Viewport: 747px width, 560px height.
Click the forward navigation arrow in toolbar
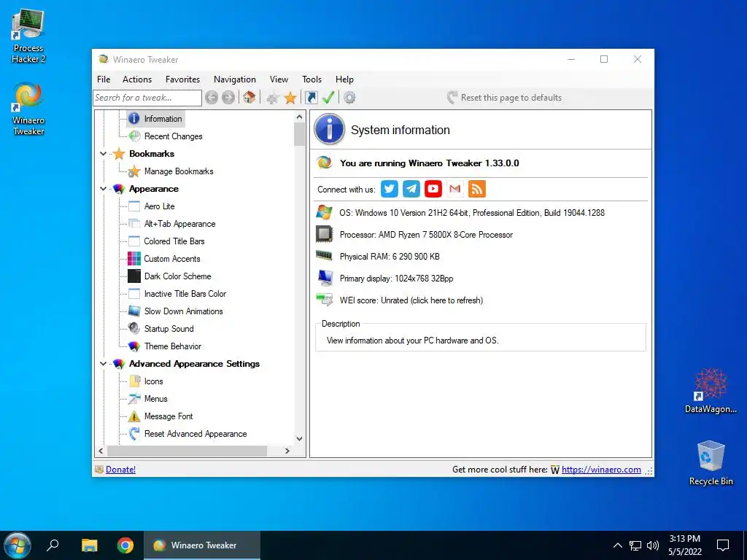tap(228, 98)
